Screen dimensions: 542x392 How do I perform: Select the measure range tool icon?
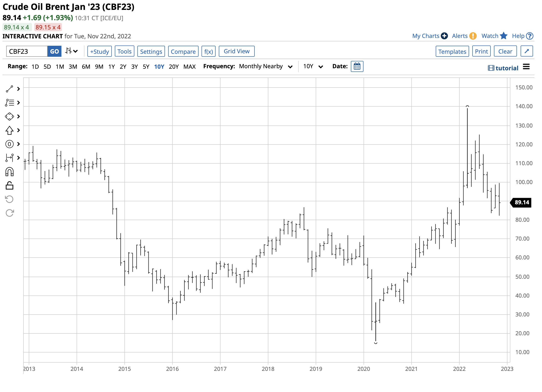click(9, 158)
